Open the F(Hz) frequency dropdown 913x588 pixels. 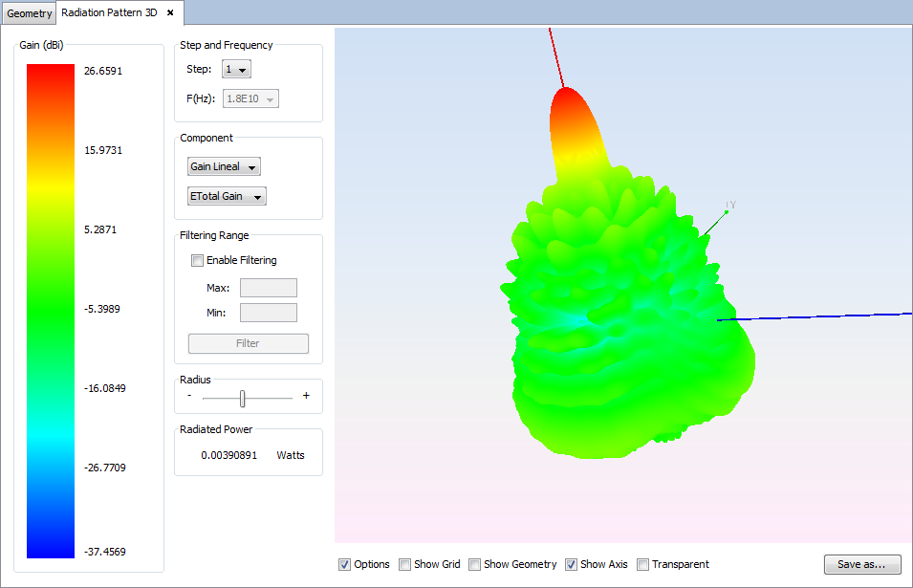(x=251, y=99)
